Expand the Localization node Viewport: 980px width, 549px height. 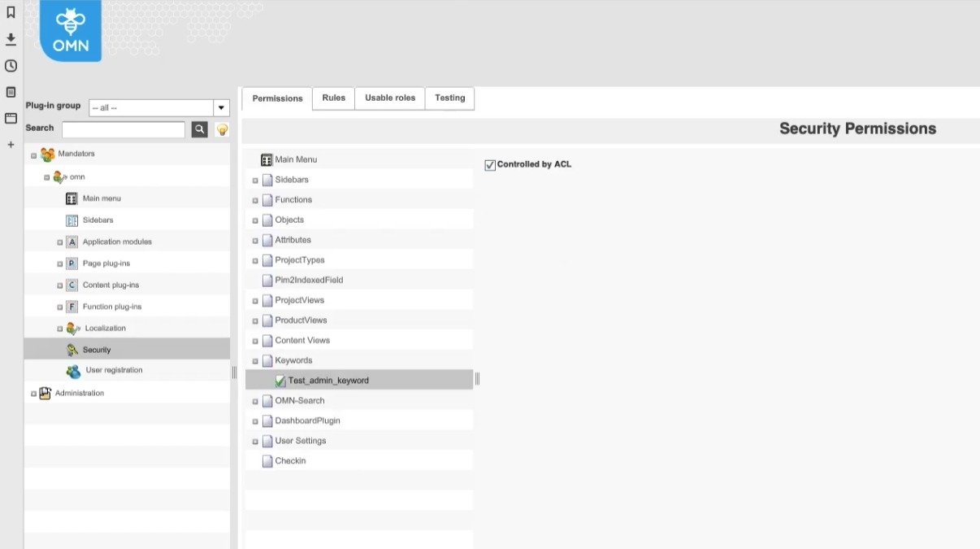59,329
